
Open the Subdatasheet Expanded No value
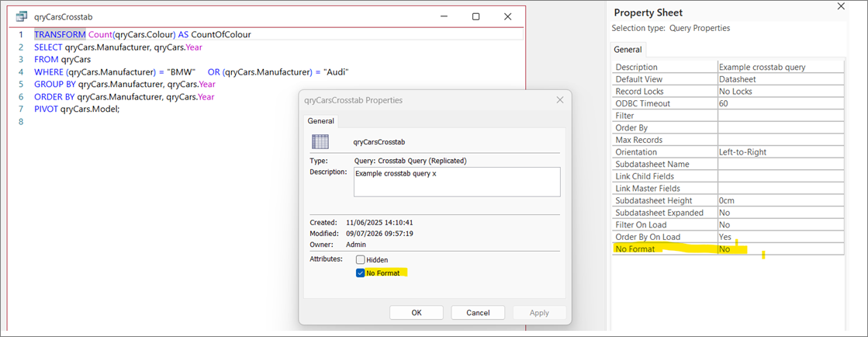[x=780, y=213]
